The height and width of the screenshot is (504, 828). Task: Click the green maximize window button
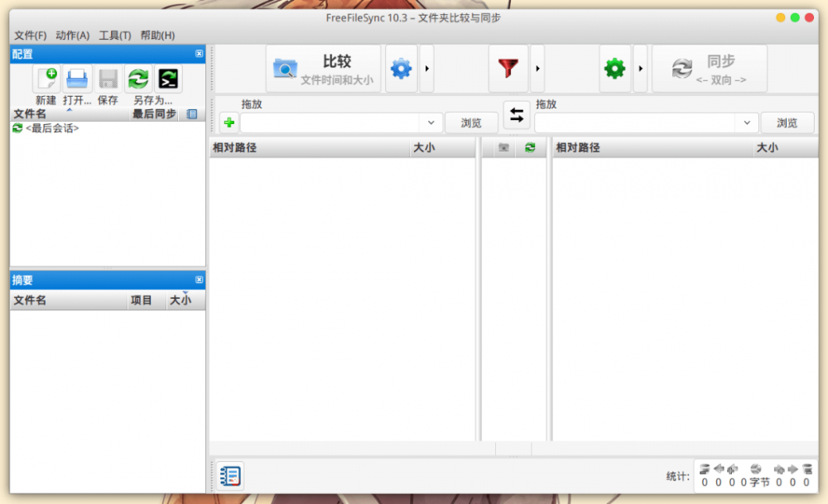coord(795,18)
